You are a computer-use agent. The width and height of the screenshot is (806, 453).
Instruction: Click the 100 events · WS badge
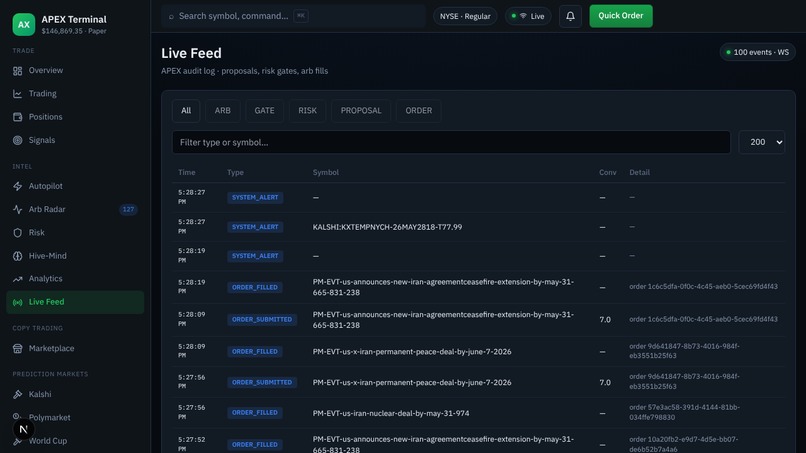(x=758, y=52)
